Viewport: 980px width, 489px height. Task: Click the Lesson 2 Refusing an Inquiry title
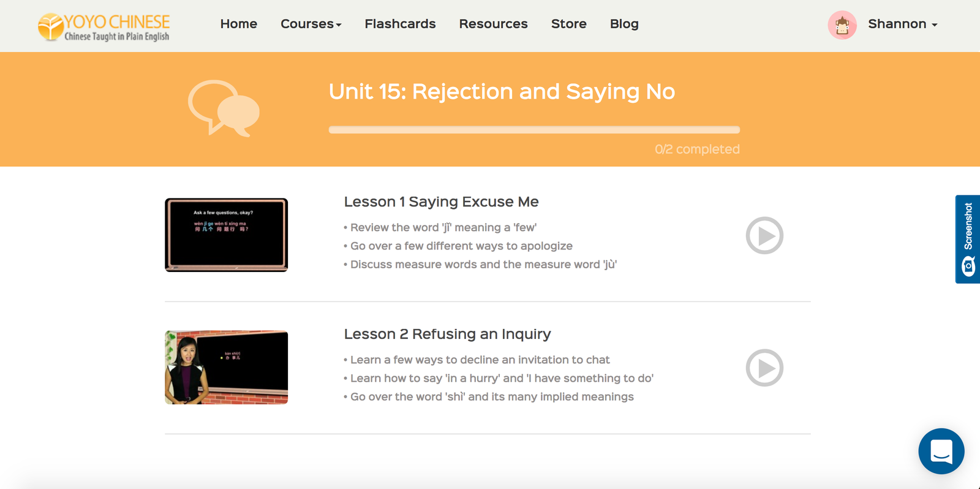(x=447, y=334)
